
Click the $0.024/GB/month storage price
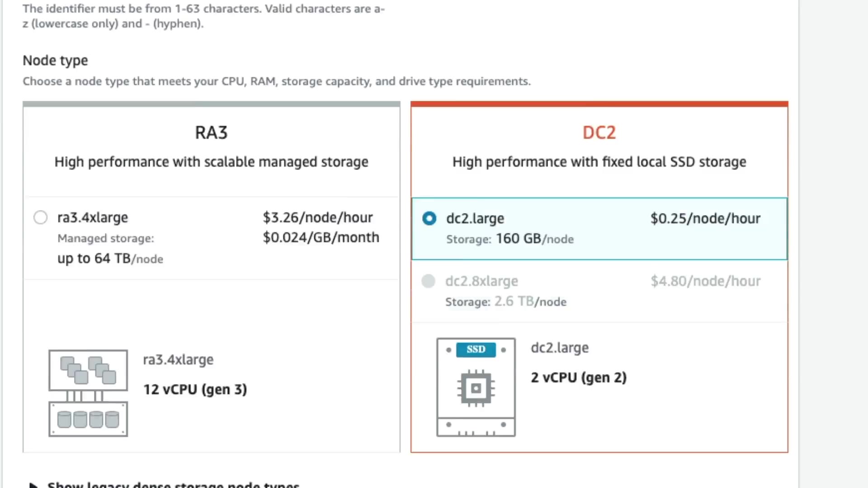[321, 237]
